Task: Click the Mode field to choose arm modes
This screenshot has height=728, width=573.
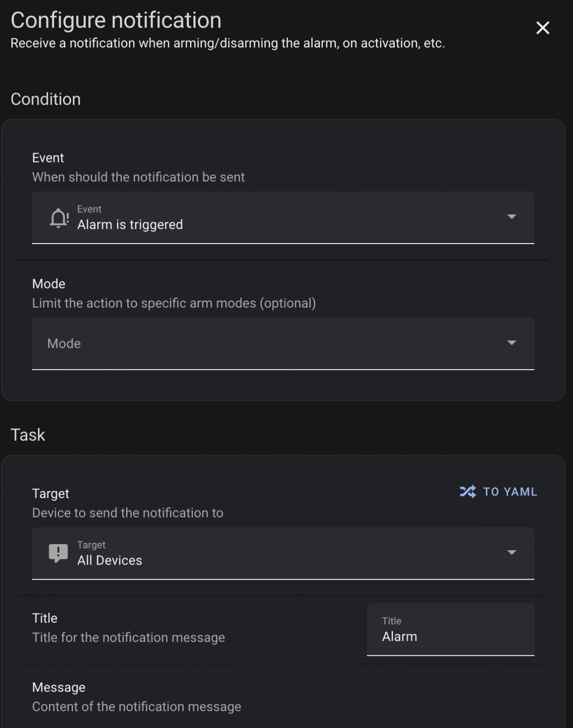Action: 237,343
